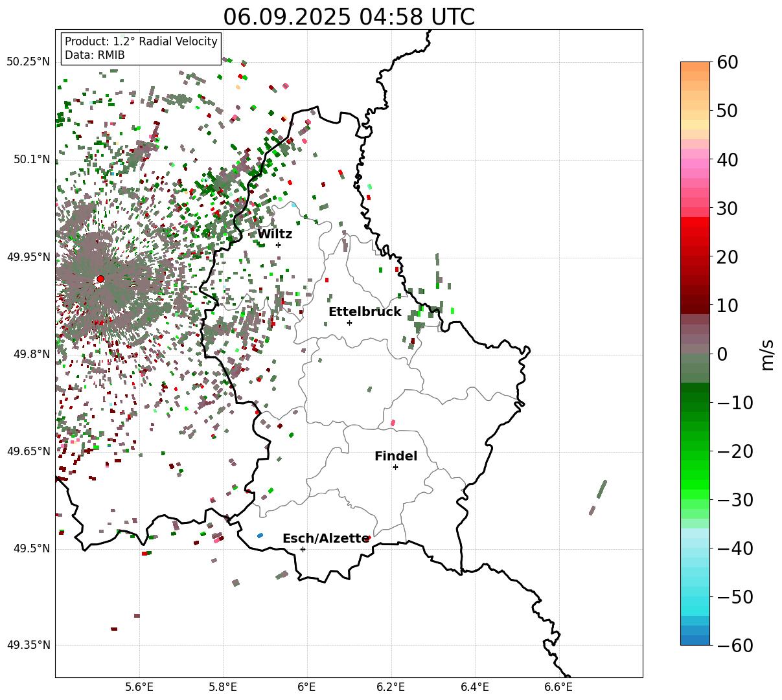
Task: Click the −40 tick label on colorbar
Action: (735, 548)
